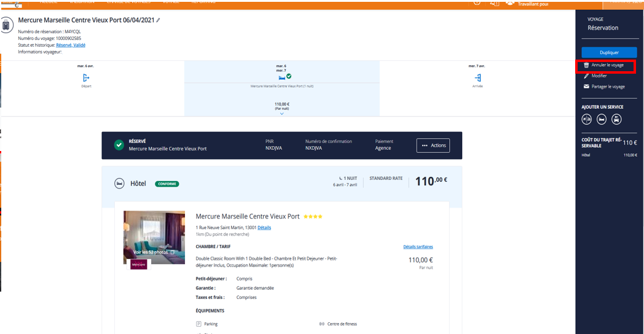Click the pencil icon beside the trip title
644x334 pixels.
point(158,20)
